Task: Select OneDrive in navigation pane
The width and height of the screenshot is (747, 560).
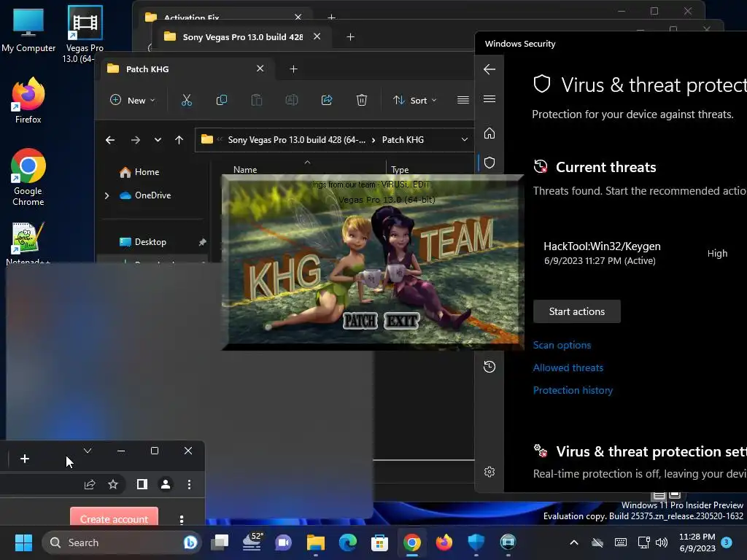Action: 152,195
